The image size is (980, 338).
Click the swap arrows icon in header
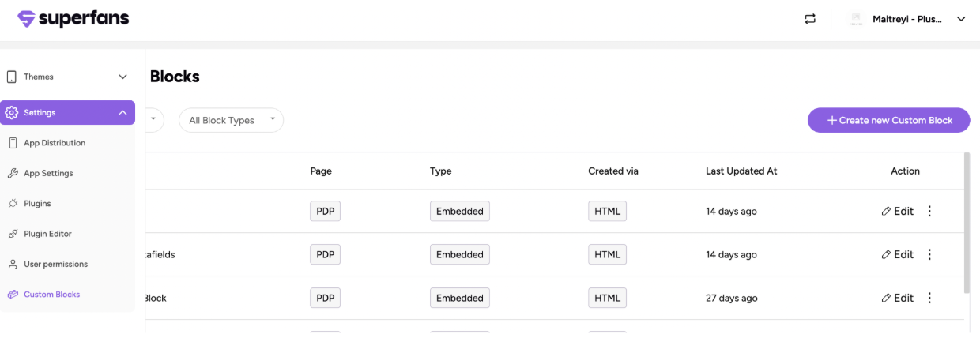[x=810, y=19]
